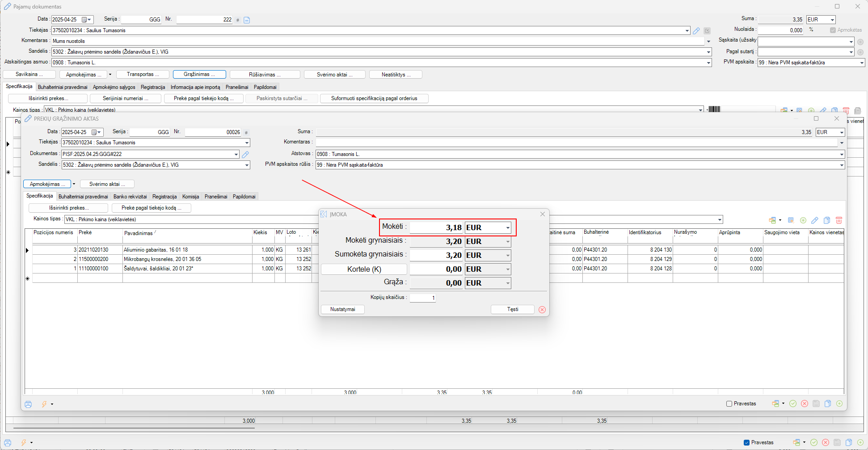This screenshot has height=450, width=868.
Task: Toggle the Apmokėtas checkbox
Action: (x=833, y=30)
